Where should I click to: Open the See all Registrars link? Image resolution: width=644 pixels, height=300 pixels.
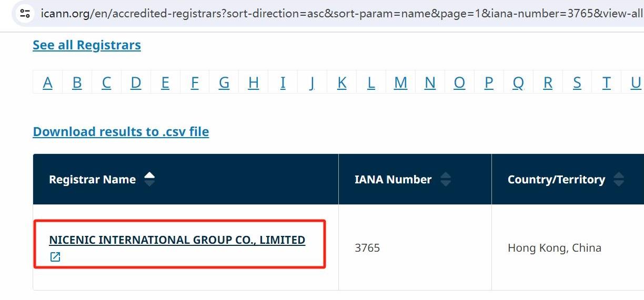(x=87, y=45)
